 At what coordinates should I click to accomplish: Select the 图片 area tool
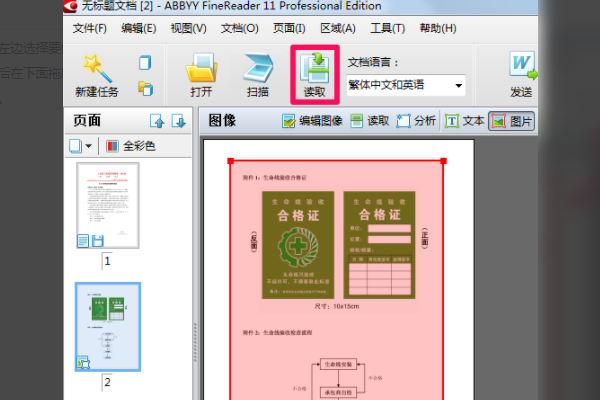pyautogui.click(x=512, y=121)
